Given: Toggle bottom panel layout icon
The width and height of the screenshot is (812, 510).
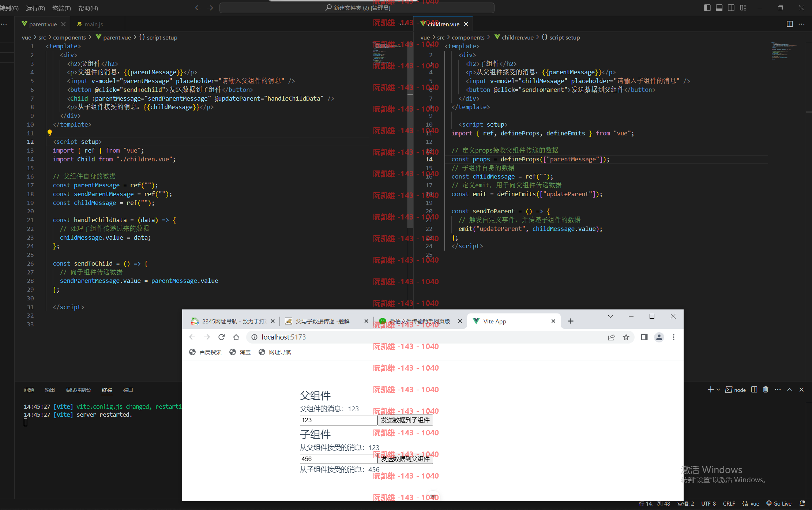Looking at the screenshot, I should click(x=719, y=8).
